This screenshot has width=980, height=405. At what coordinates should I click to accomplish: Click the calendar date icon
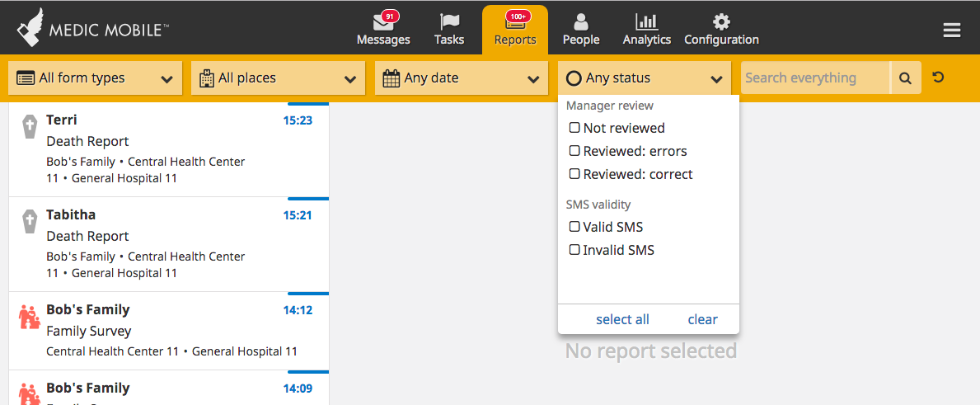coord(392,78)
